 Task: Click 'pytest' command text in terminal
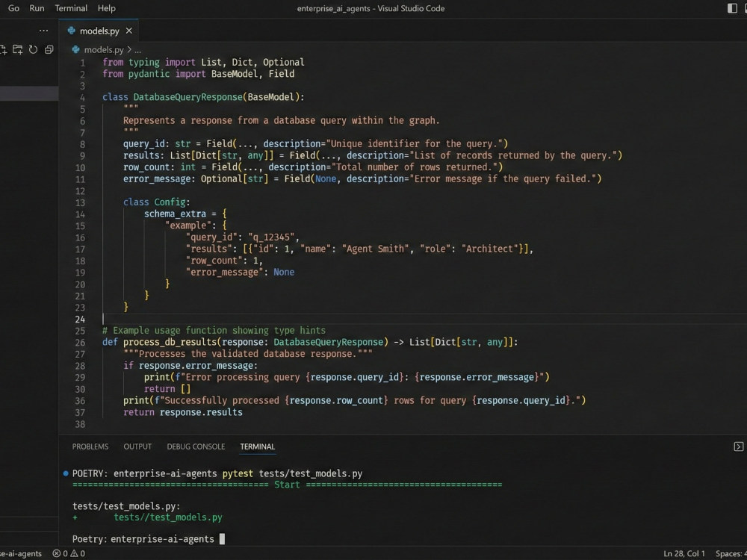click(x=238, y=473)
